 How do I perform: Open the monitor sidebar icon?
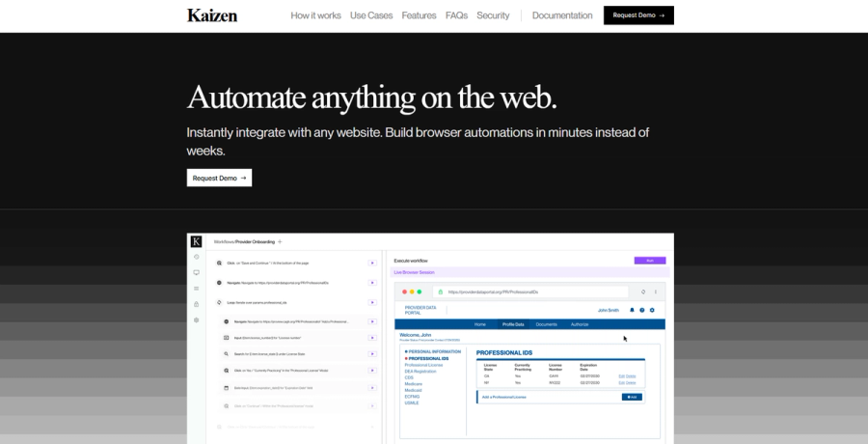pos(196,273)
